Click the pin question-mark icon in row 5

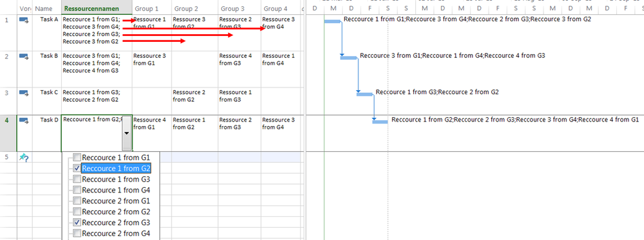(x=24, y=157)
